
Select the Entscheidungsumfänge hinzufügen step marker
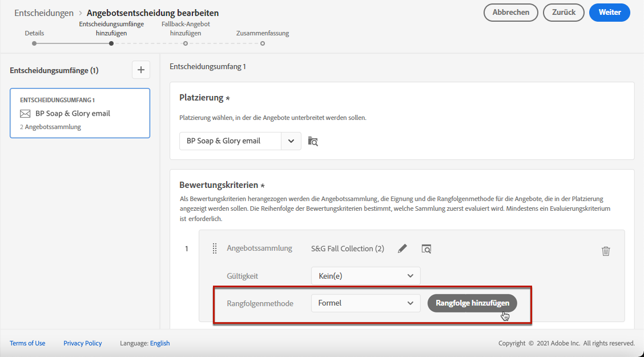111,43
